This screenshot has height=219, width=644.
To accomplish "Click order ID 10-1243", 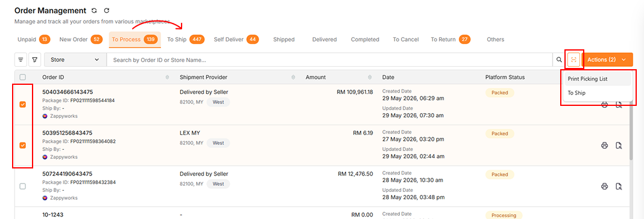I will tap(53, 215).
